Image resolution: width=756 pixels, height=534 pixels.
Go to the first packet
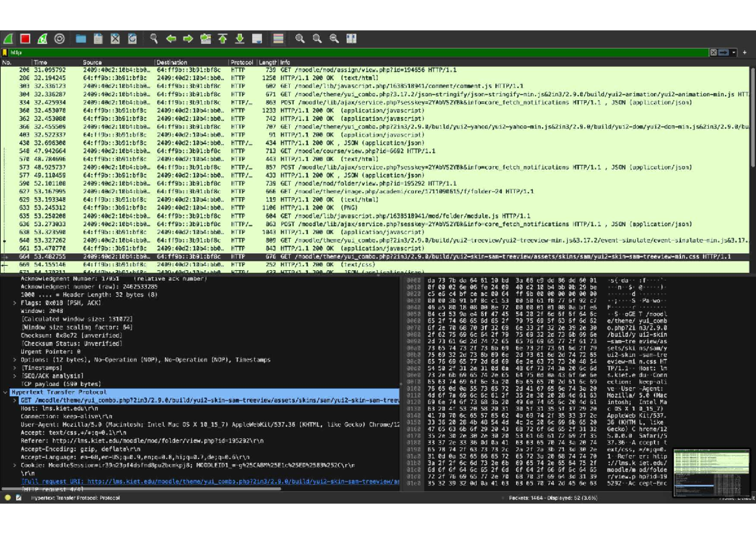tap(222, 38)
